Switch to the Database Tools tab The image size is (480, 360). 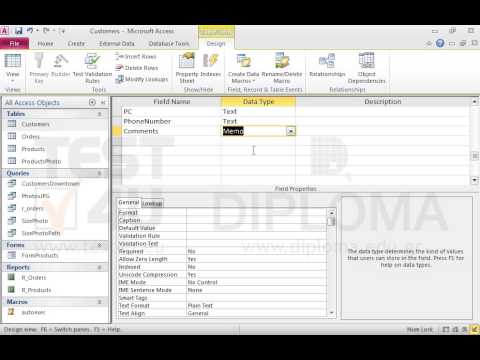click(x=169, y=44)
